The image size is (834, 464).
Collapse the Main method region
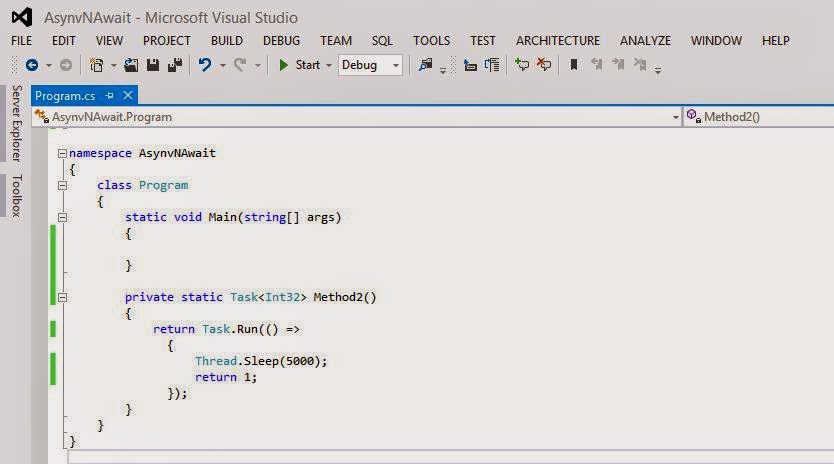point(62,218)
